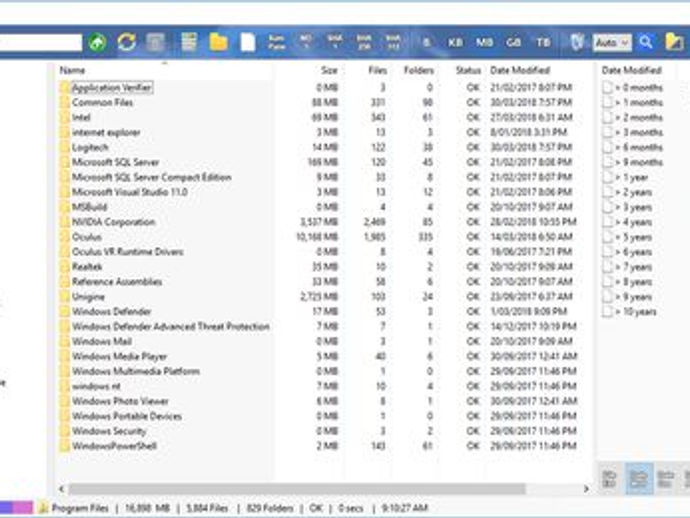Viewport: 690px width, 518px height.
Task: Check the '> 0 months' filter box
Action: [x=607, y=88]
